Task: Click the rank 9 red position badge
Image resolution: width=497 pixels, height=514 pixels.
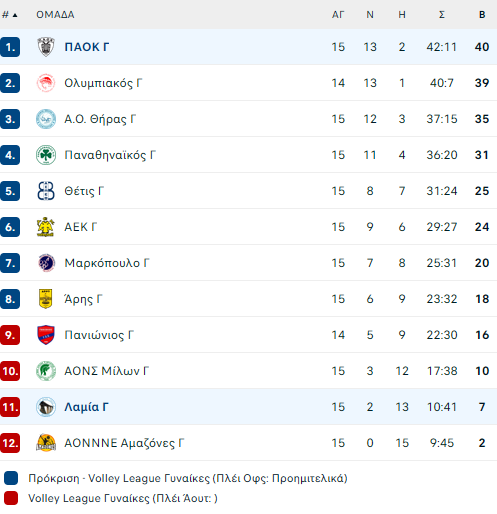Action: click(x=10, y=335)
